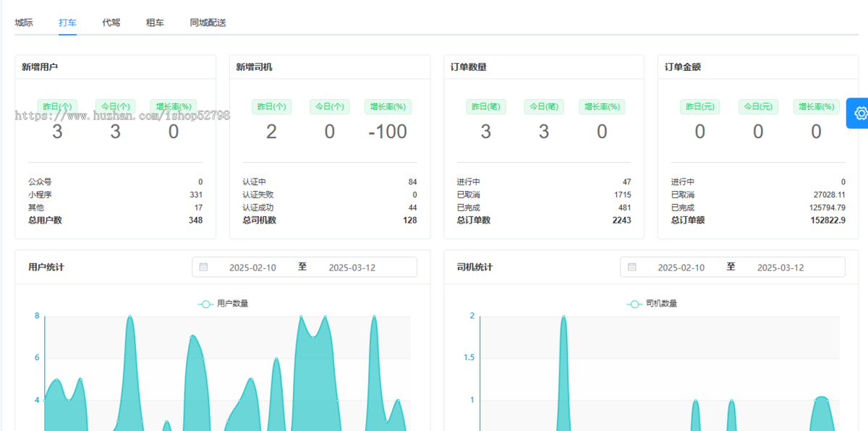Click the 新增用户 card title
The image size is (868, 431).
tap(40, 67)
